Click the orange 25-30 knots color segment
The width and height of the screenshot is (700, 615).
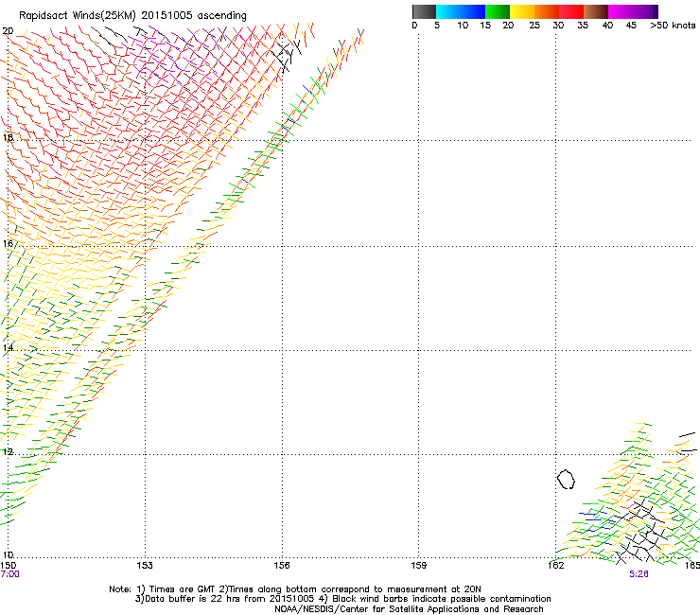[x=547, y=11]
